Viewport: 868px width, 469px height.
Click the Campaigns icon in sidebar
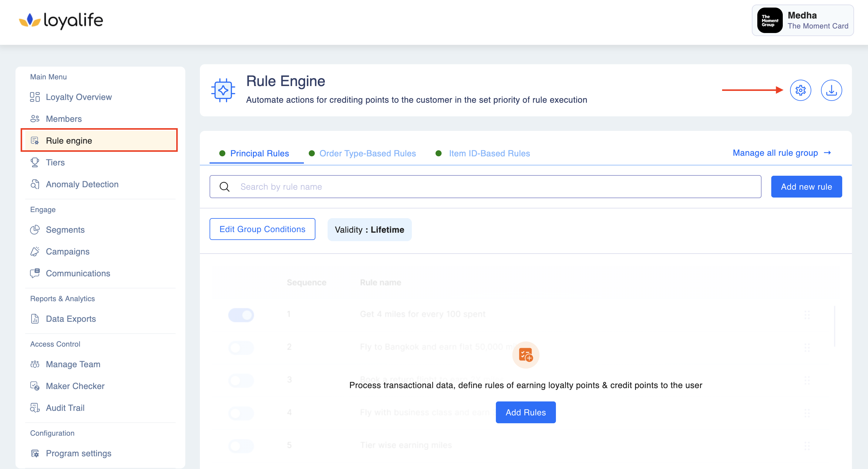point(35,251)
